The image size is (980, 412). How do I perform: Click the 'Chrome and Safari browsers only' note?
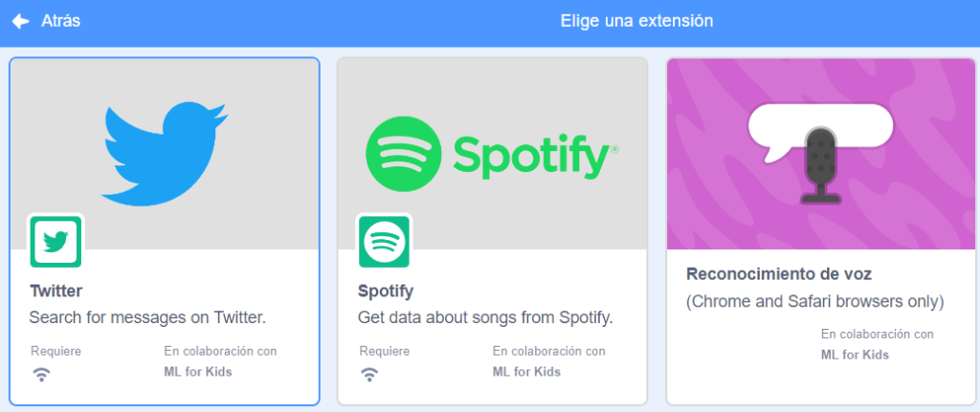click(x=814, y=301)
